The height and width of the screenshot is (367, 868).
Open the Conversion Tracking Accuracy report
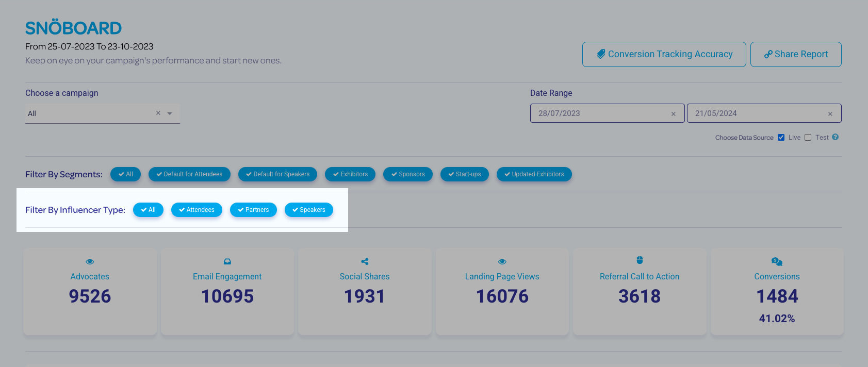click(x=664, y=54)
